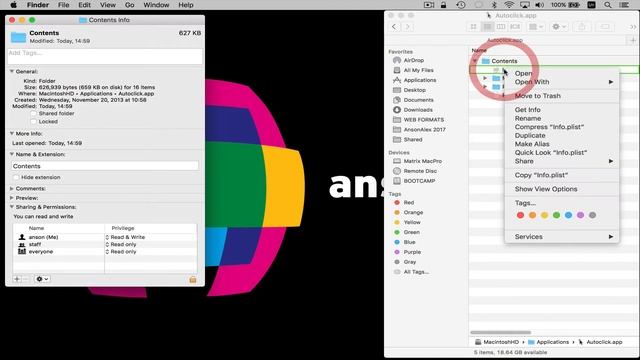640x360 pixels.
Task: Click the Wi-Fi status icon
Action: (509, 5)
